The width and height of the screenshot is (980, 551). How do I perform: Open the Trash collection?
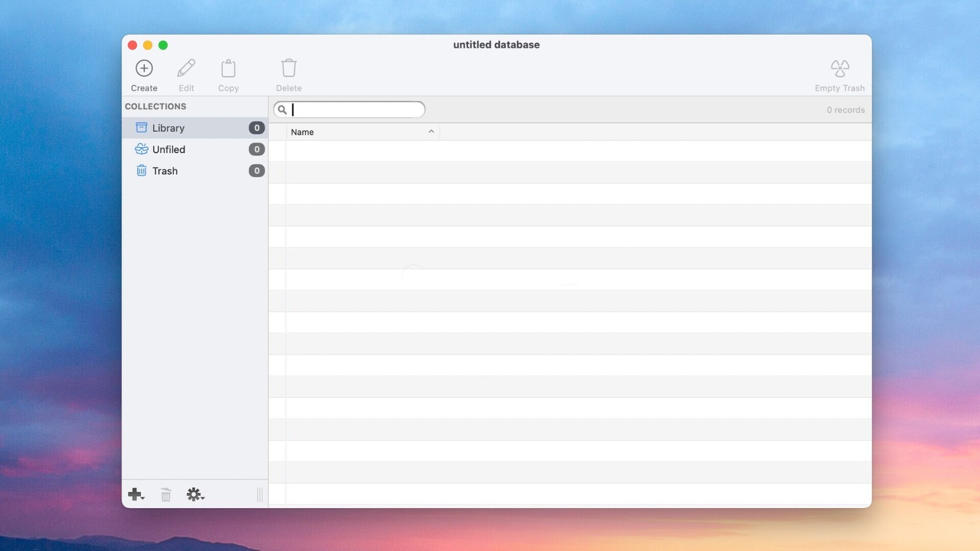pyautogui.click(x=195, y=171)
